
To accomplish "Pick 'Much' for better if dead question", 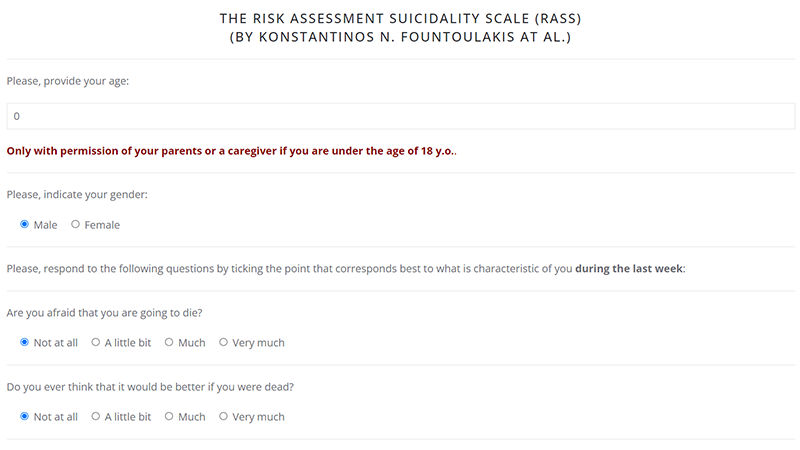I will (170, 416).
